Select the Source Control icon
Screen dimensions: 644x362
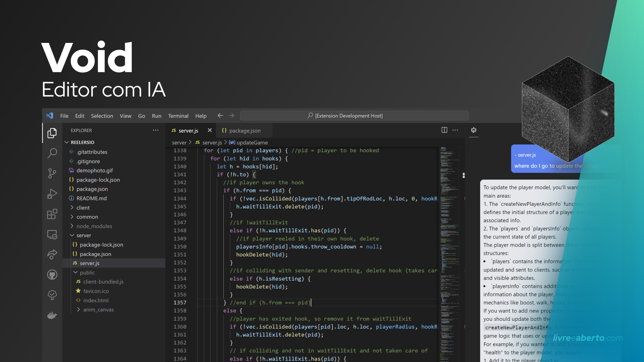point(52,173)
